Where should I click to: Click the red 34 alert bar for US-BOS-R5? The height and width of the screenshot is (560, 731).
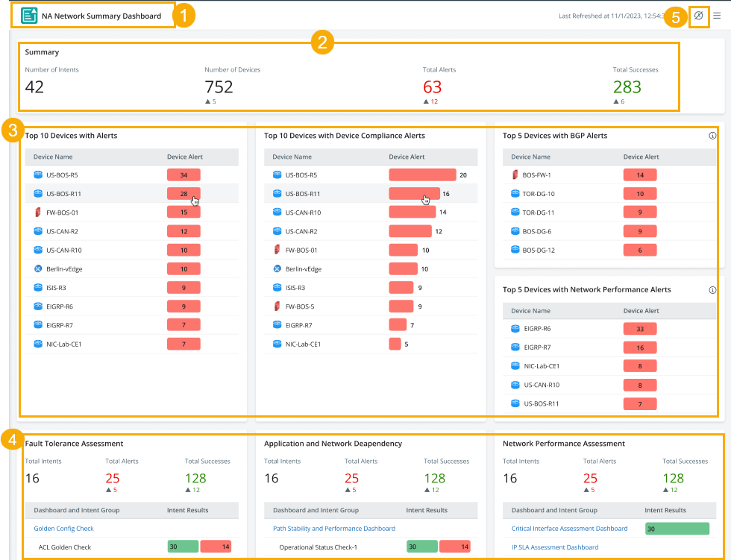[183, 175]
